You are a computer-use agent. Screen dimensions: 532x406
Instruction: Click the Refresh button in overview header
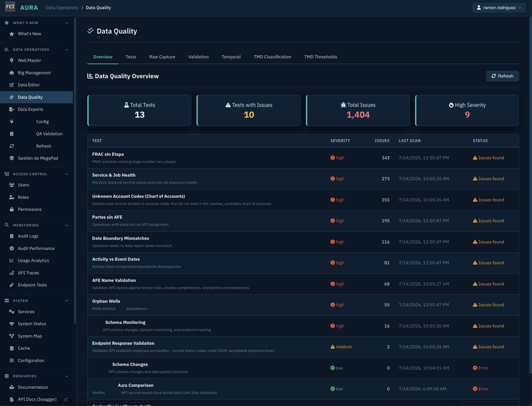(x=502, y=76)
